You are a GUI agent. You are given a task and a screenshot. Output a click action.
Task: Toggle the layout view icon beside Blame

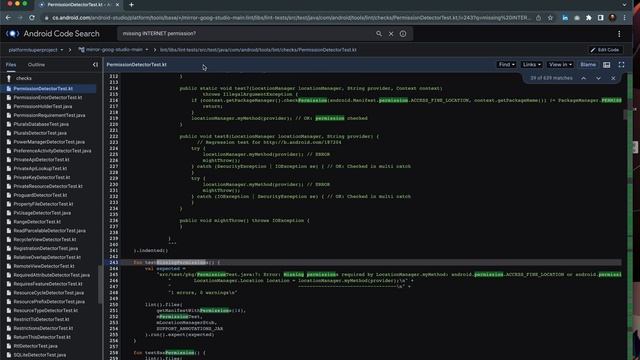[607, 65]
